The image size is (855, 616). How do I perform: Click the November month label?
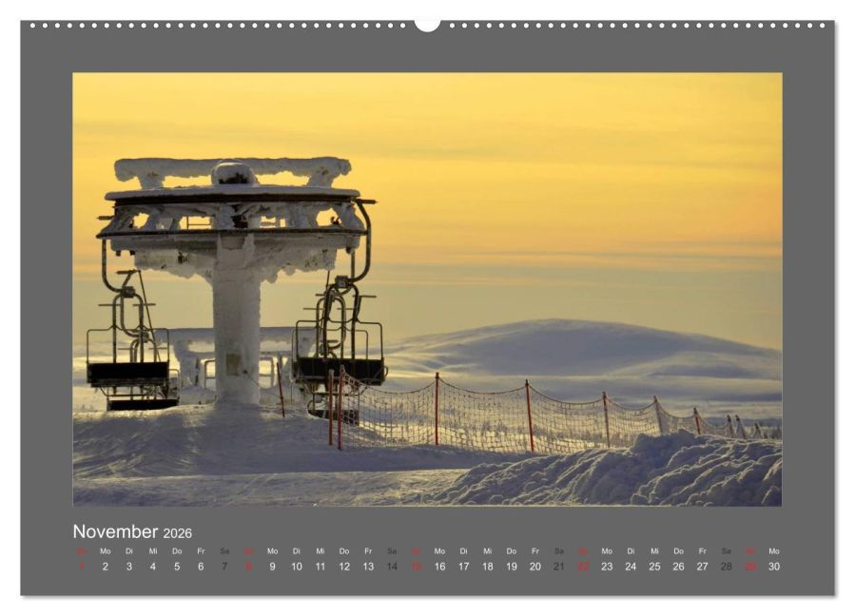pos(115,530)
